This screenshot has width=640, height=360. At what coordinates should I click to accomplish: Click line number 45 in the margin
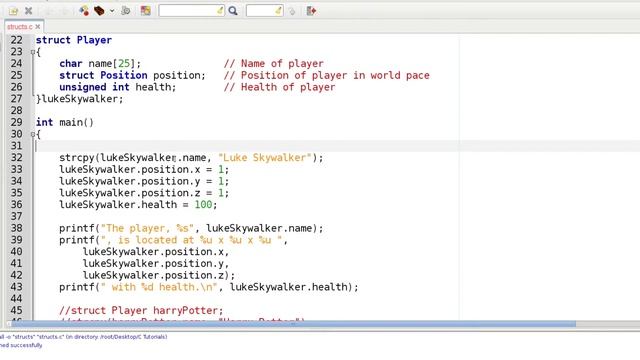pos(16,311)
